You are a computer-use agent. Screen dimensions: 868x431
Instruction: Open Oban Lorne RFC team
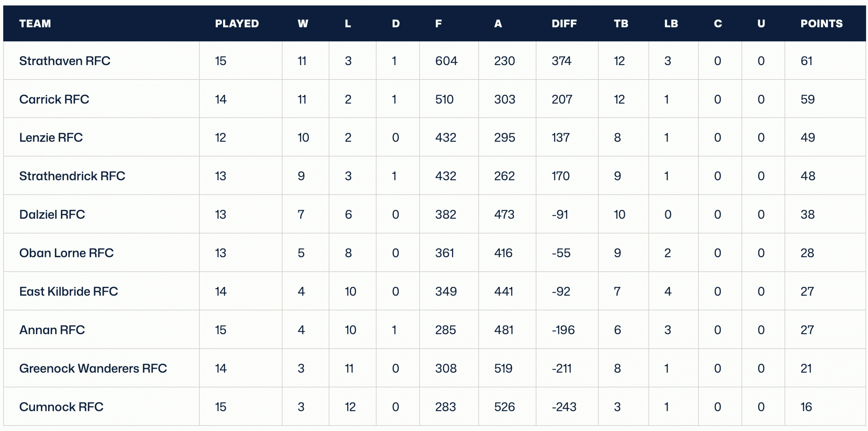[x=66, y=253]
